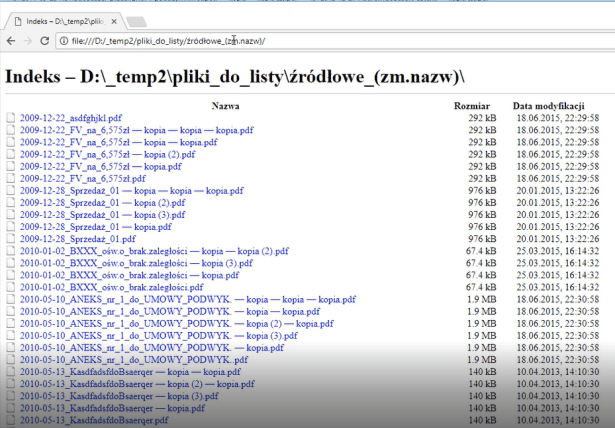
Task: Click date 20.01.2015, 13:22:26 of Sprzedaż_01.pdf
Action: coord(558,239)
